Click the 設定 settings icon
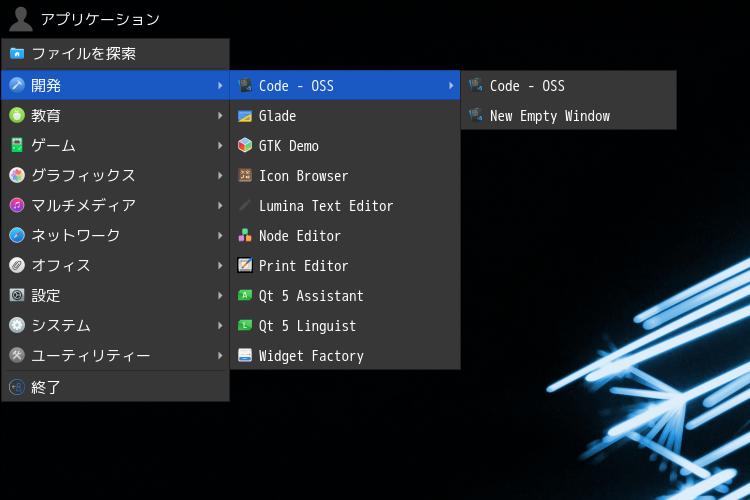Viewport: 750px width, 500px height. (17, 295)
